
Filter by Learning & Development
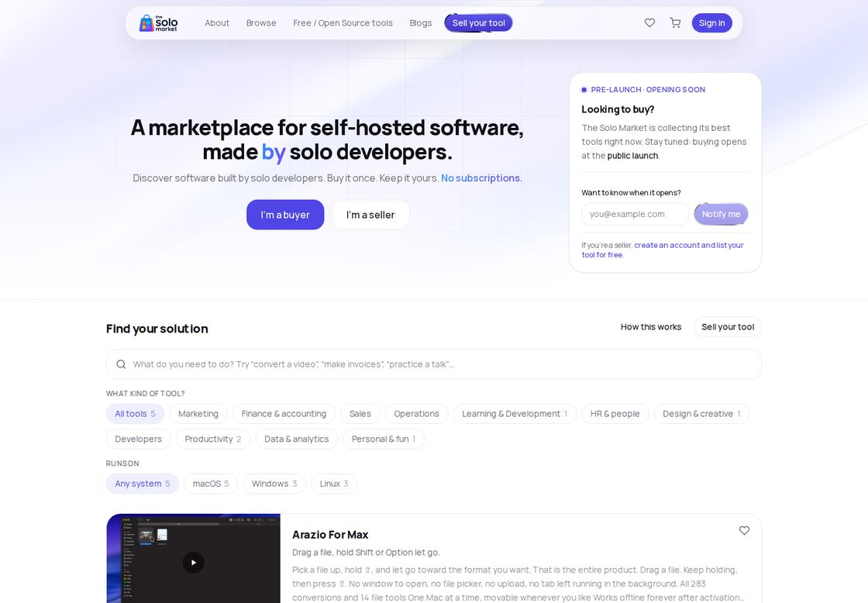coord(515,414)
